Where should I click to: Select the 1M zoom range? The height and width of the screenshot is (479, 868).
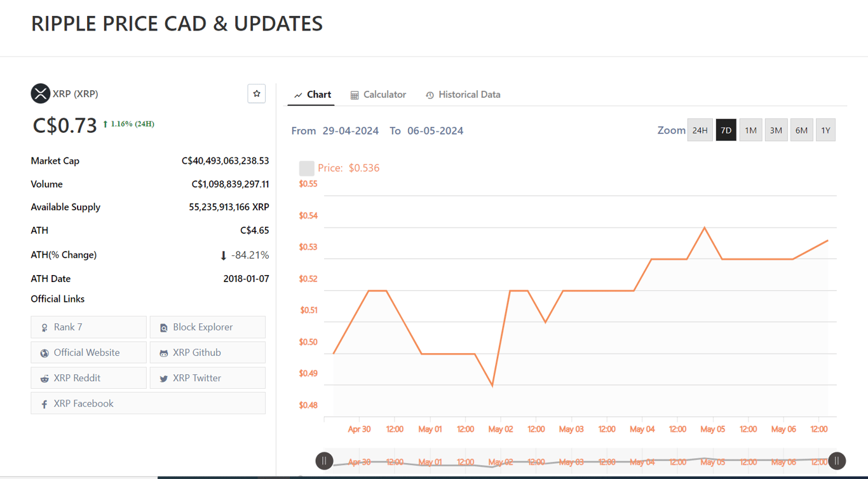pyautogui.click(x=750, y=130)
